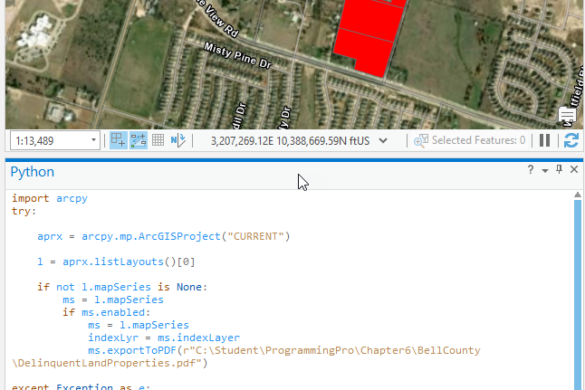This screenshot has height=390, width=585.
Task: Pause map drawing with the pause button
Action: click(x=545, y=141)
